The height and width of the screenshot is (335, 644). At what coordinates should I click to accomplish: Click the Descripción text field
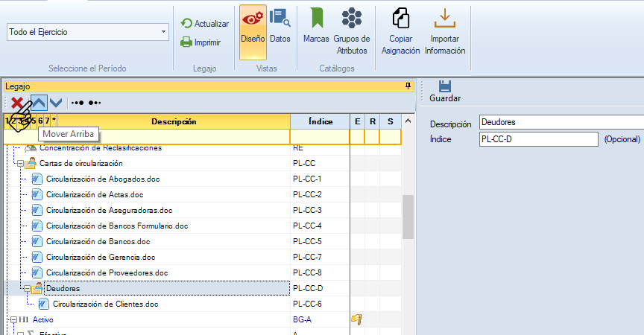pyautogui.click(x=561, y=122)
